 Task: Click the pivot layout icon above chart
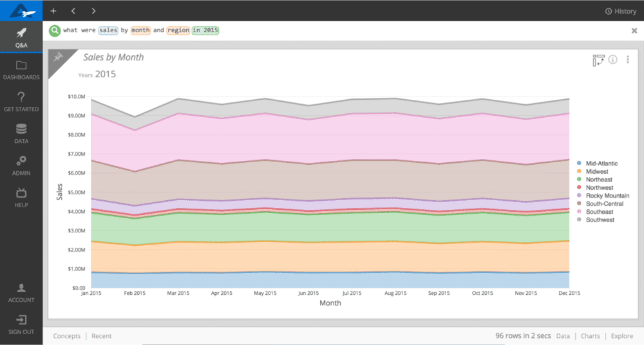tap(598, 60)
